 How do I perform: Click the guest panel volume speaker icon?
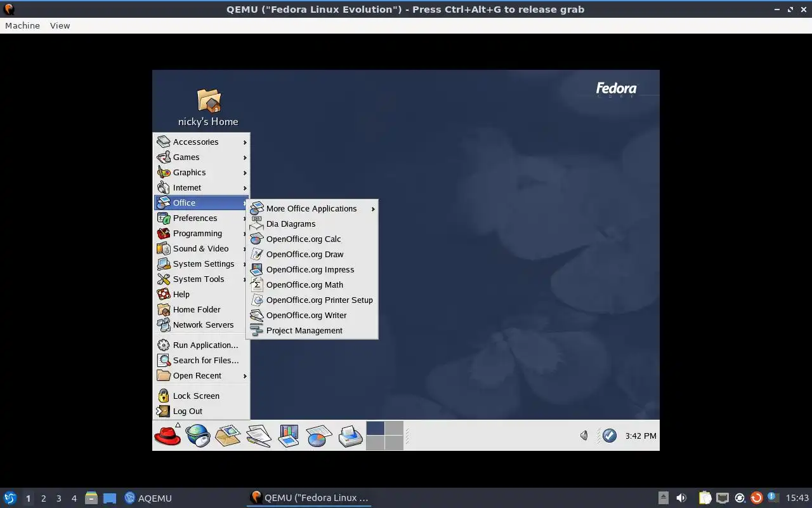coord(584,436)
